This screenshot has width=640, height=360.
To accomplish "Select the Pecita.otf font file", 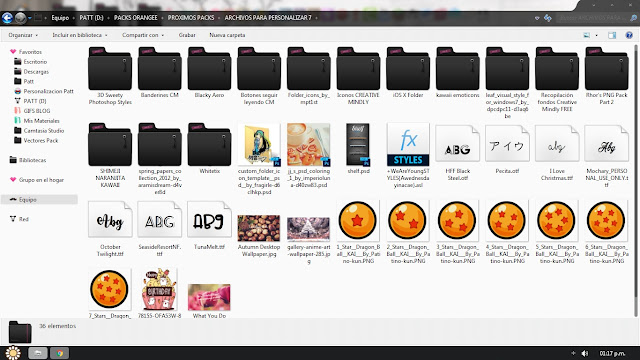I will (507, 144).
